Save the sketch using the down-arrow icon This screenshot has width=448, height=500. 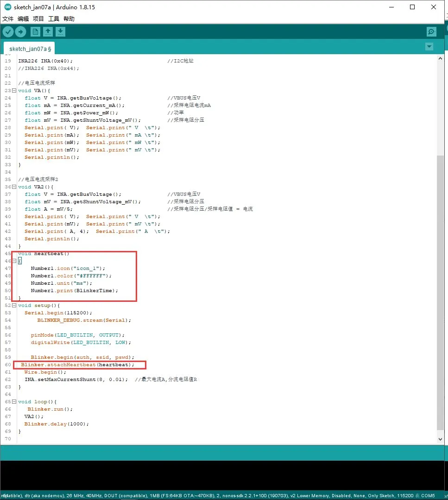[61, 31]
